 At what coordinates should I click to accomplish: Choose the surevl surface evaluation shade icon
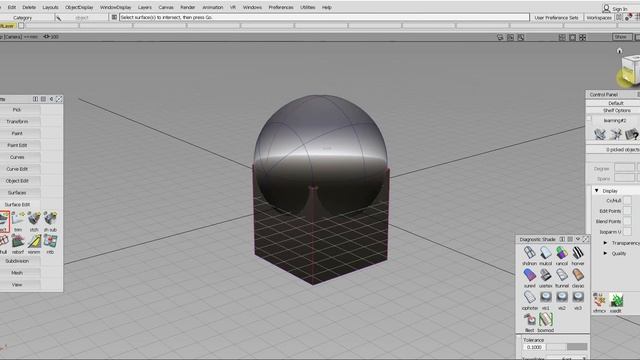529,275
